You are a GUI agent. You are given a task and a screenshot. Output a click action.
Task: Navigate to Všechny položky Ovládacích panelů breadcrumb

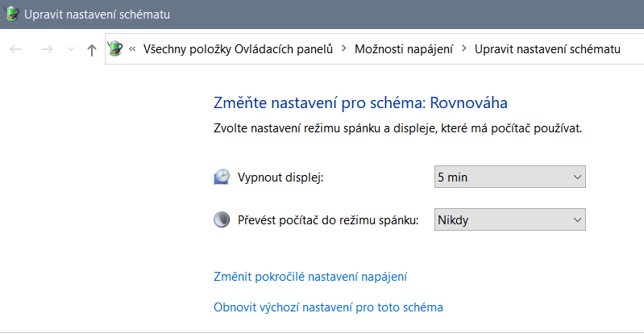coord(238,49)
